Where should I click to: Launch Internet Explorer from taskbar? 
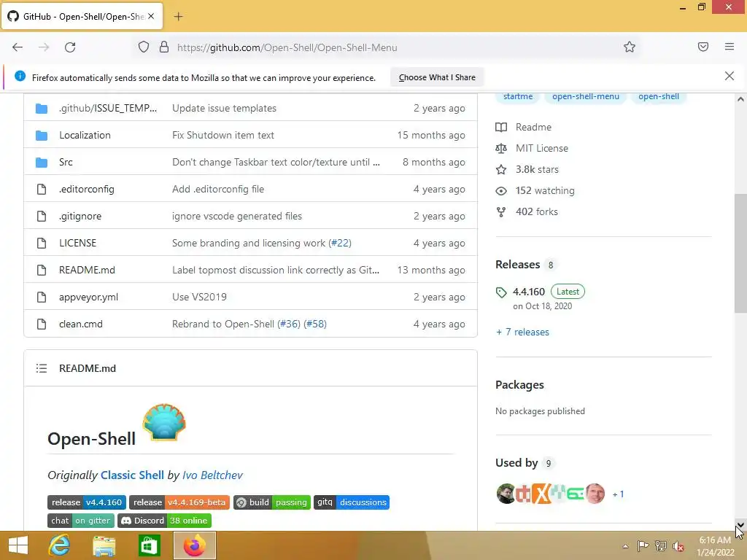60,545
